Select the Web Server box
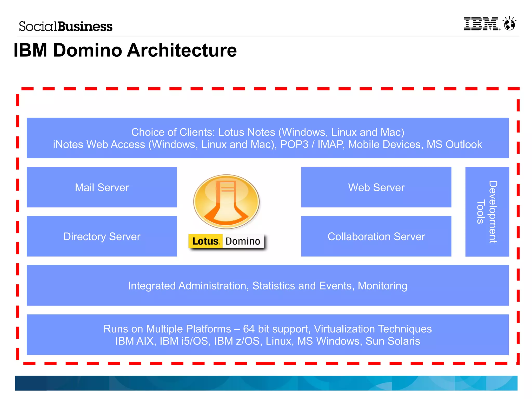 click(x=376, y=187)
